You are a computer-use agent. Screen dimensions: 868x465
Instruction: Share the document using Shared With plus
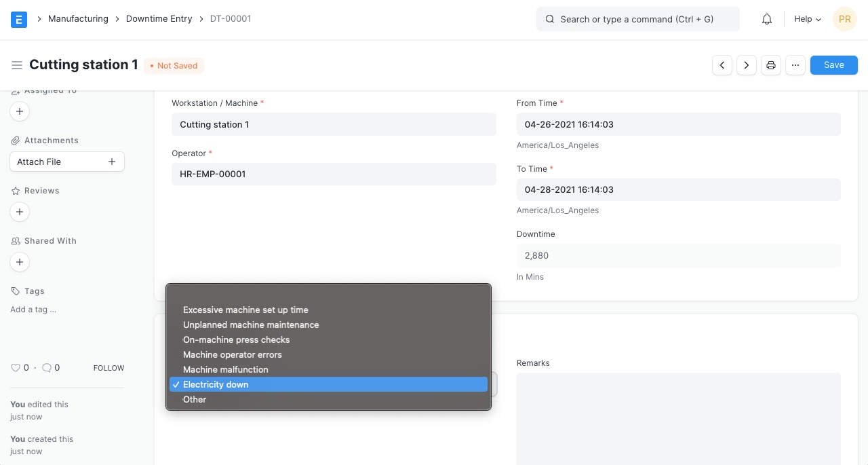point(20,262)
